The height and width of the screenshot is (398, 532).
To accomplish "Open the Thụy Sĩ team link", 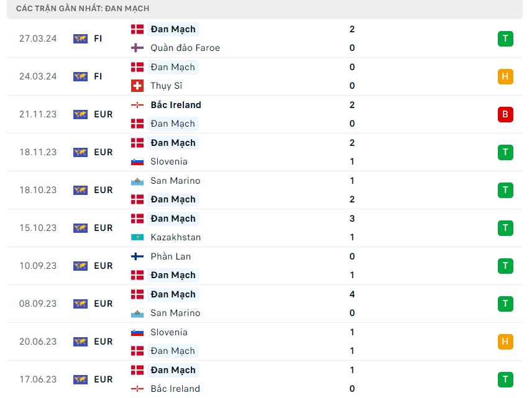I will pyautogui.click(x=166, y=86).
